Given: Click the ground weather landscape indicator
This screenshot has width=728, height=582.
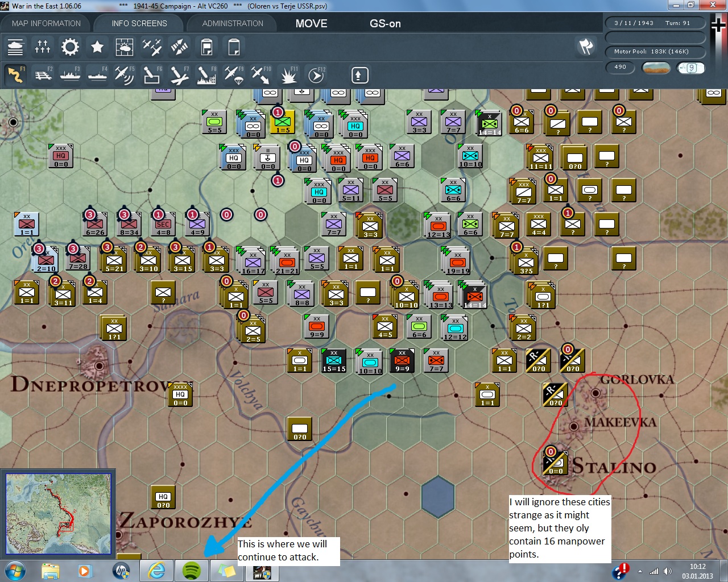Looking at the screenshot, I should (x=656, y=68).
